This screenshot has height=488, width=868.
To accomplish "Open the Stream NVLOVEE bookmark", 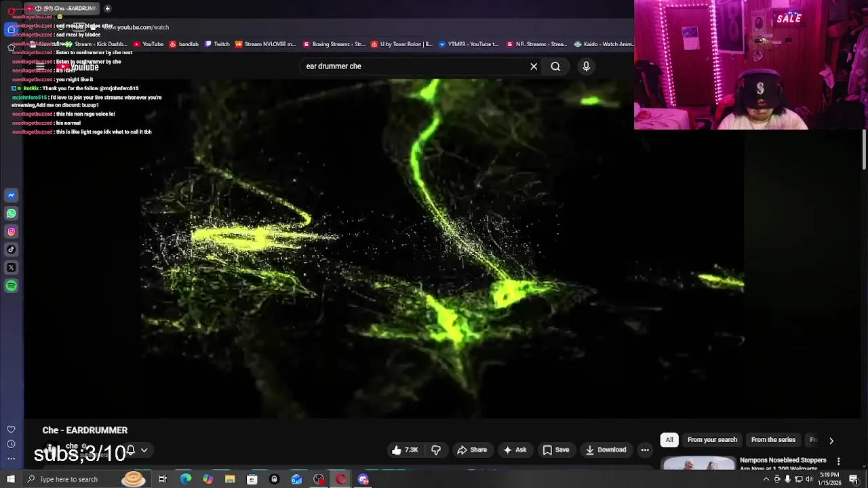I will 265,44.
